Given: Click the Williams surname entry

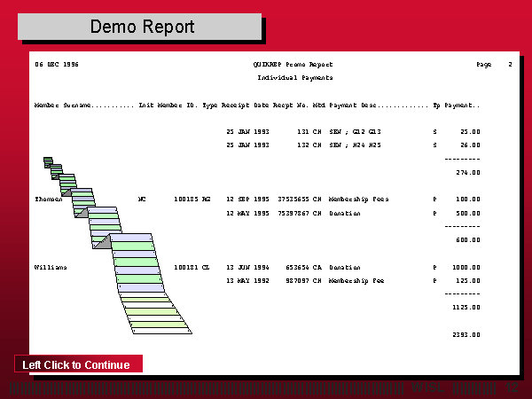Looking at the screenshot, I should click(51, 266).
